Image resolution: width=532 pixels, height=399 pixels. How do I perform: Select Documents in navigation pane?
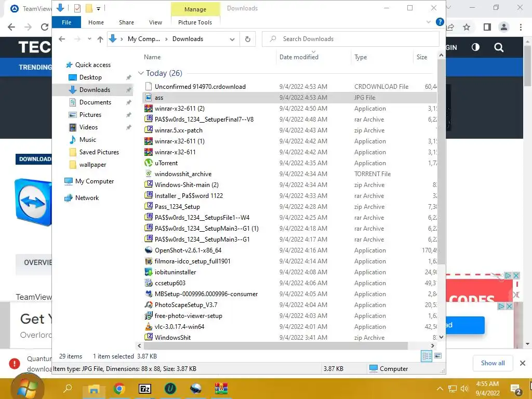[x=95, y=102]
